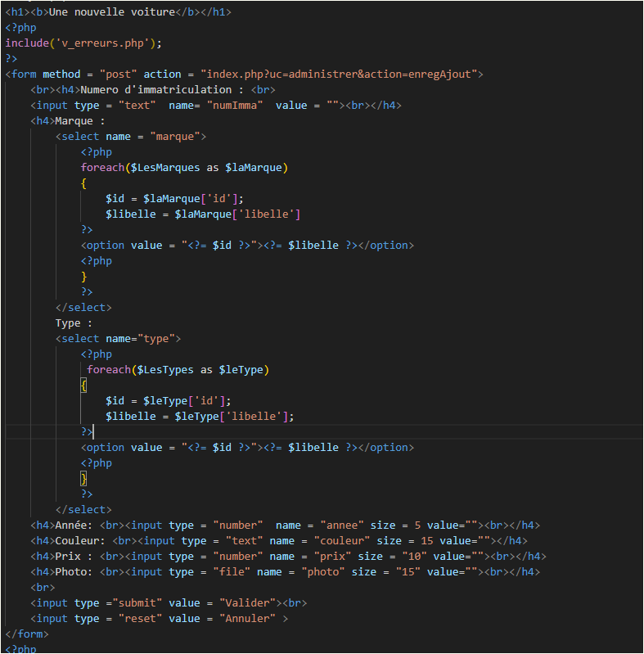Click the "couleur" text input line
The height and width of the screenshot is (654, 644).
278,541
